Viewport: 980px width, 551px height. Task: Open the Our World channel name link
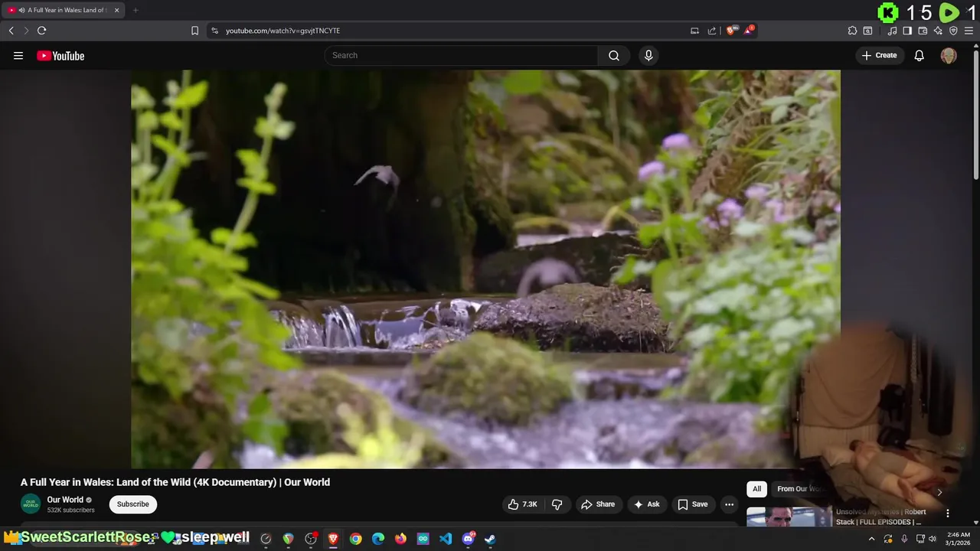click(65, 500)
